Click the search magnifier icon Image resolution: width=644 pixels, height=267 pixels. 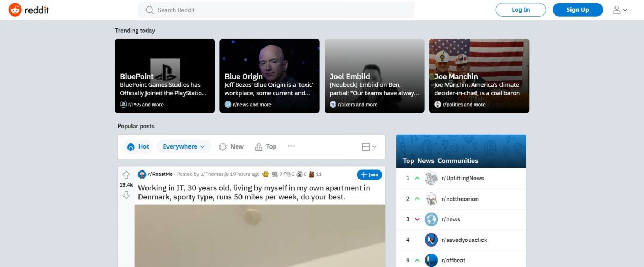click(149, 10)
